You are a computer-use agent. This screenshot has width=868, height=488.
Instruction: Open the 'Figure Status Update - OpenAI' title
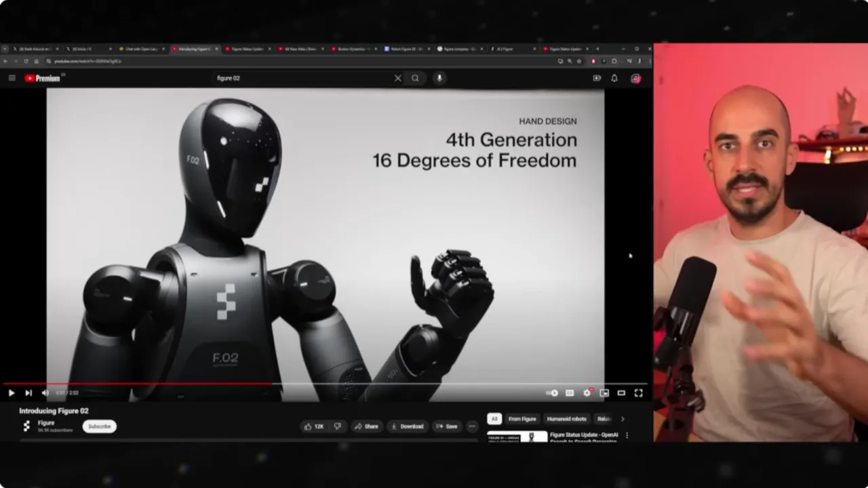(x=584, y=435)
